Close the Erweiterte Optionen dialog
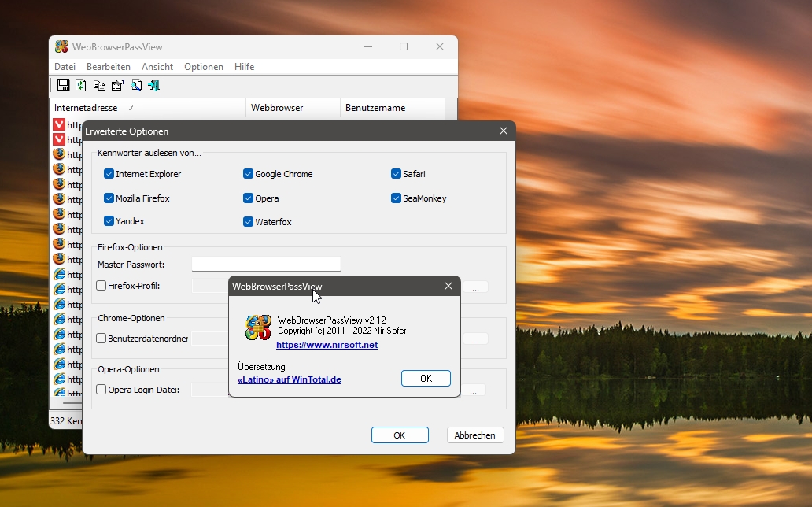 504,131
